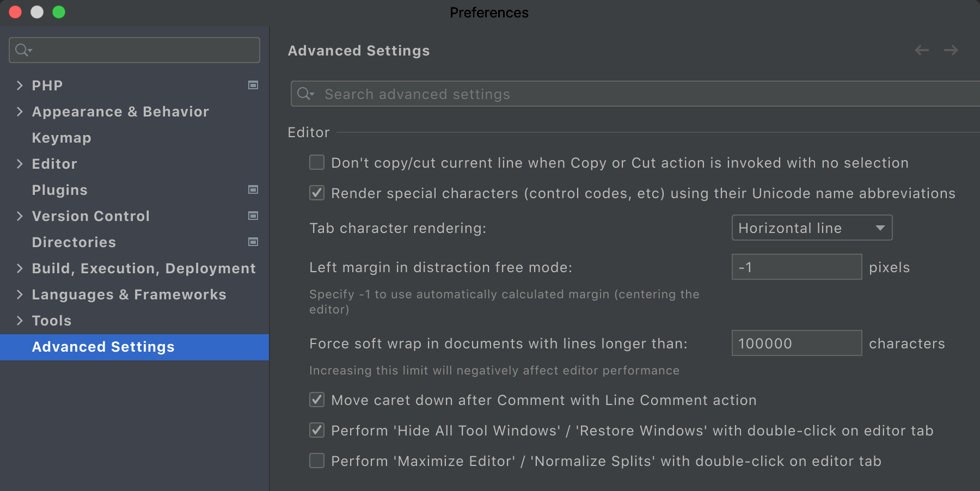Click the project-level icon beside Directories
This screenshot has height=491, width=980.
tap(253, 242)
